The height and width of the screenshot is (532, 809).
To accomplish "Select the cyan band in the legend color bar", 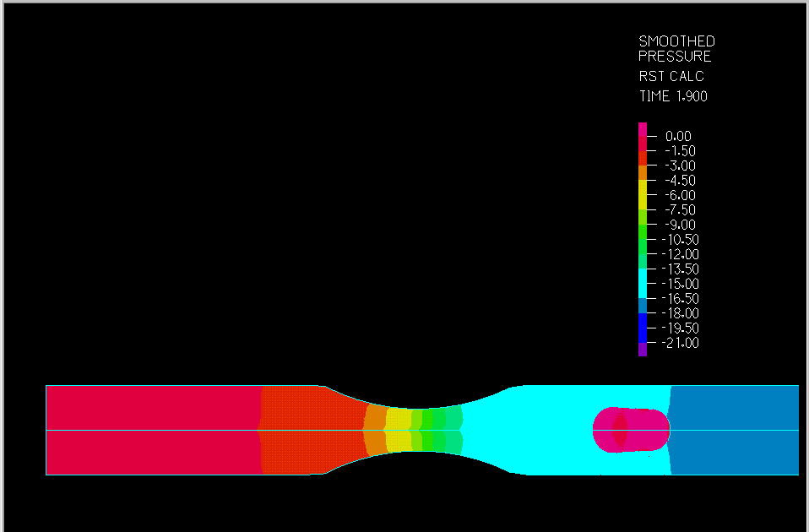I will pyautogui.click(x=643, y=283).
